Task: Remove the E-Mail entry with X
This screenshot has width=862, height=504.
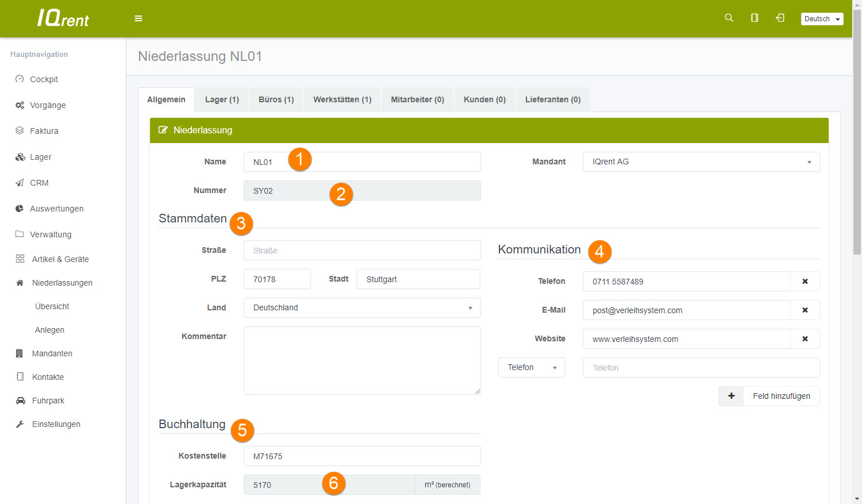Action: [805, 310]
